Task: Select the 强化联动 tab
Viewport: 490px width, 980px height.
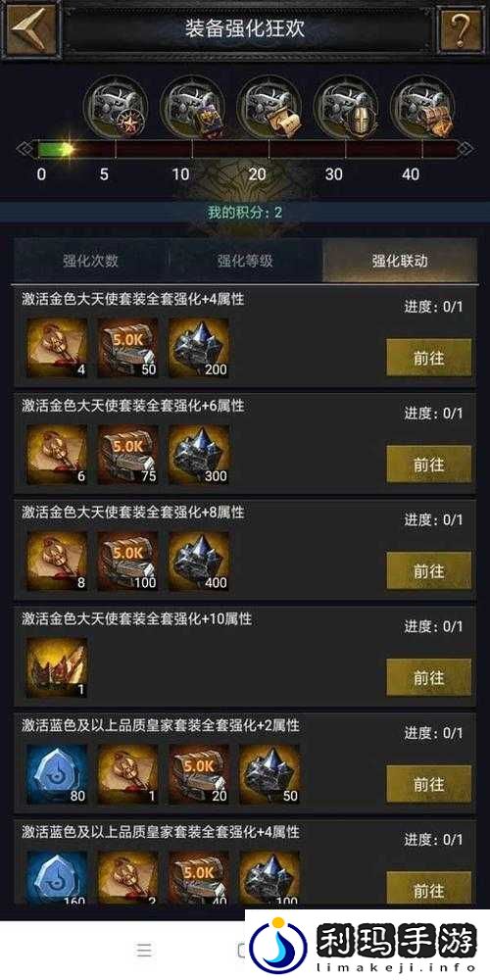Action: pos(400,261)
